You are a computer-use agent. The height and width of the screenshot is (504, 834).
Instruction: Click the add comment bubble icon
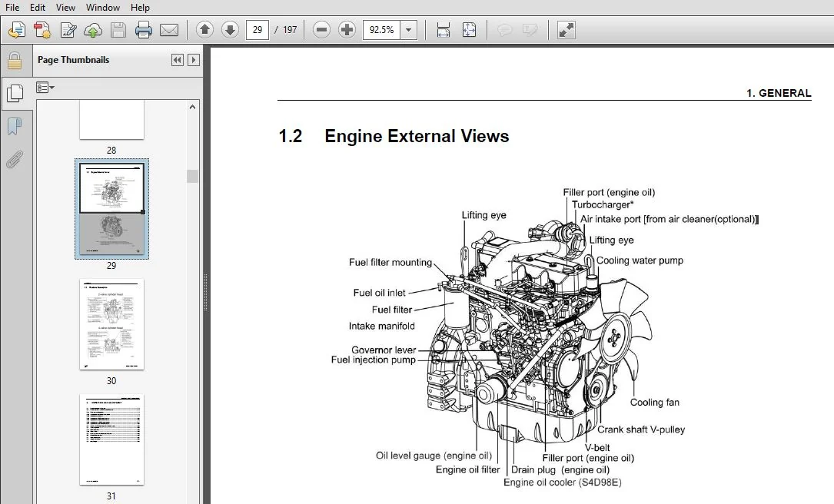[x=504, y=30]
